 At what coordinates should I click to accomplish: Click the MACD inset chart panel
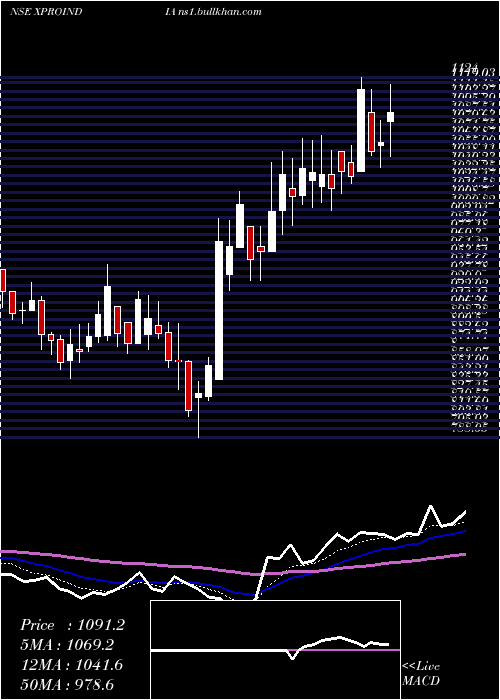click(x=275, y=650)
